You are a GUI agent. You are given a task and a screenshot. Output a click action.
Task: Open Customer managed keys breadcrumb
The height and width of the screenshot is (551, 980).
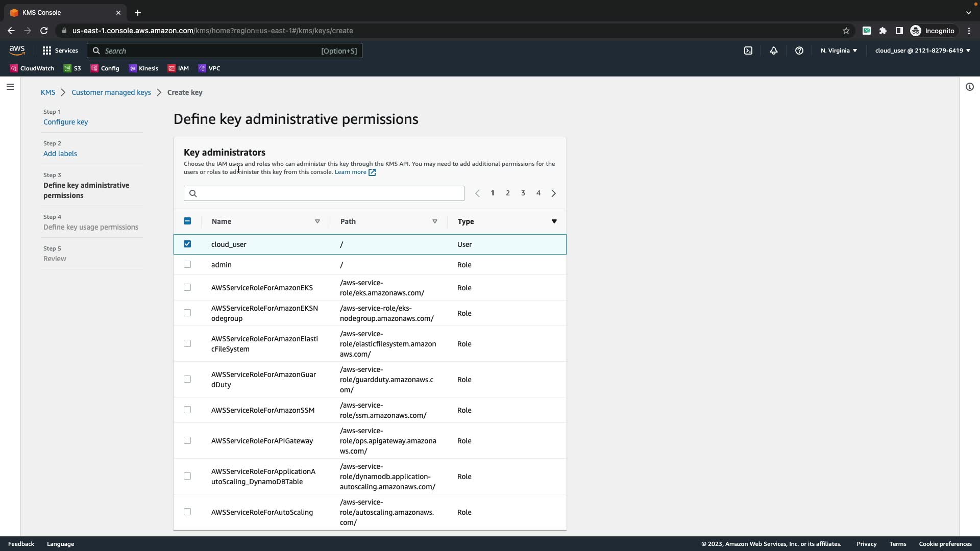111,92
